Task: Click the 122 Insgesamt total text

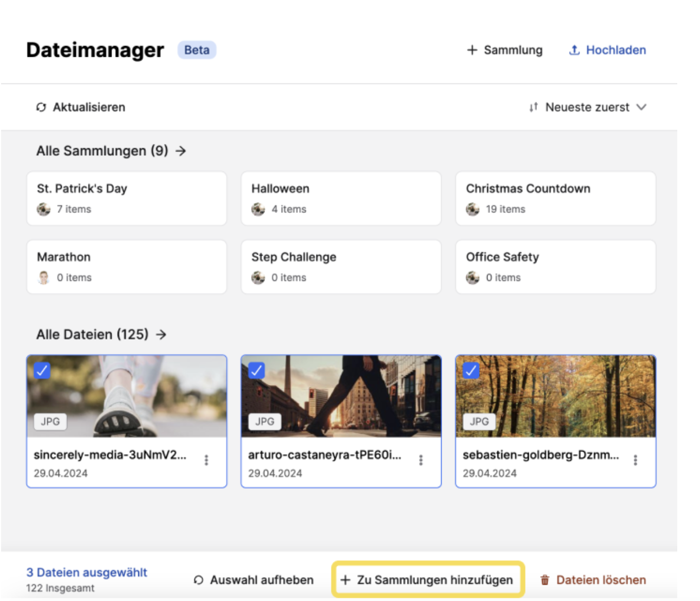Action: click(60, 588)
